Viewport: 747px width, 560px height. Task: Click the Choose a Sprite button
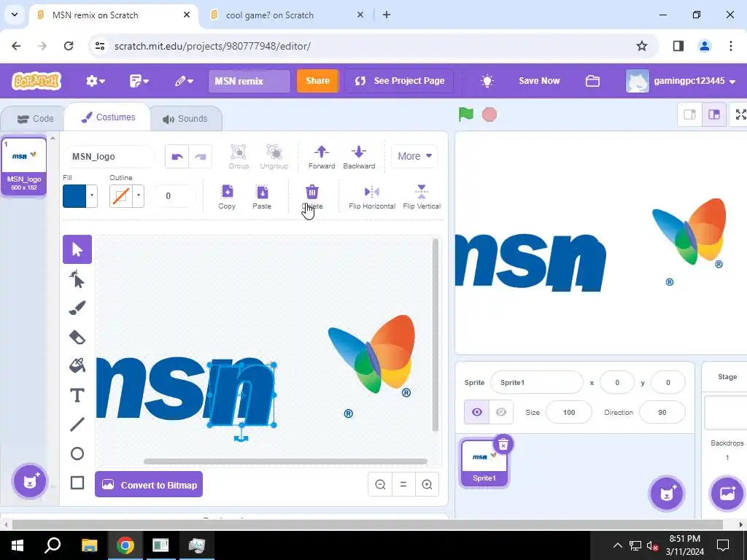(667, 494)
